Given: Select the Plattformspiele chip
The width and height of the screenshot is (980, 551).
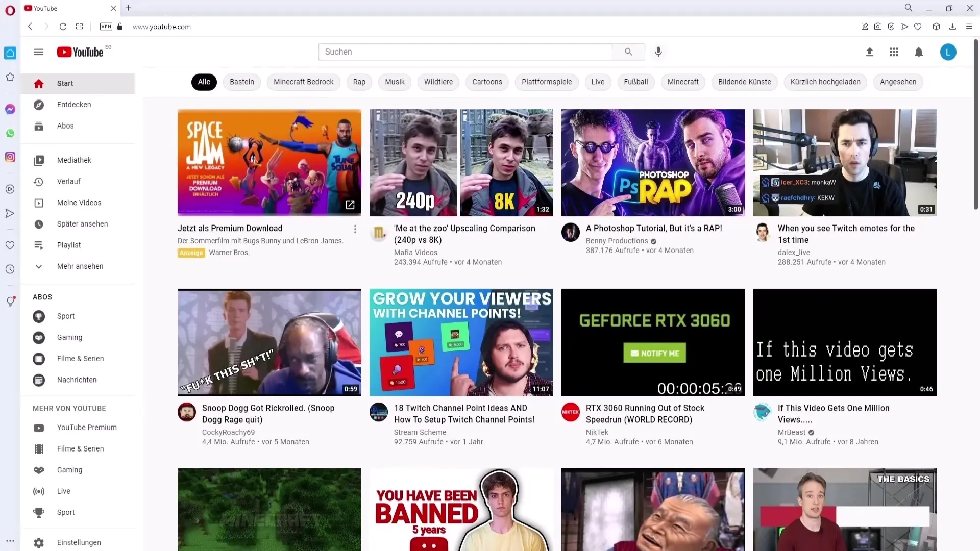Looking at the screenshot, I should tap(547, 82).
